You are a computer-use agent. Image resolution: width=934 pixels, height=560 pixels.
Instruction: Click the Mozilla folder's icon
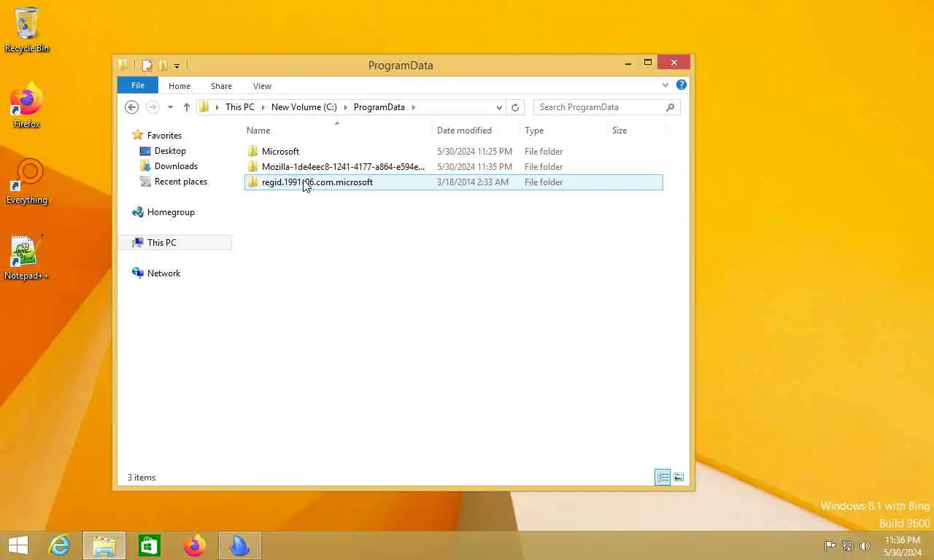[x=252, y=167]
